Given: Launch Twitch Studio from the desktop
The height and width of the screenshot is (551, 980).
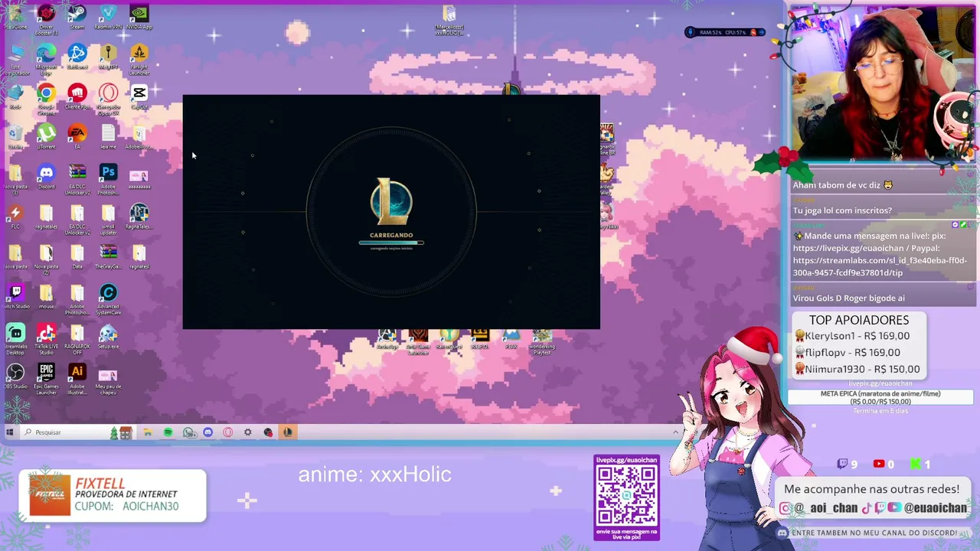Looking at the screenshot, I should (x=15, y=296).
